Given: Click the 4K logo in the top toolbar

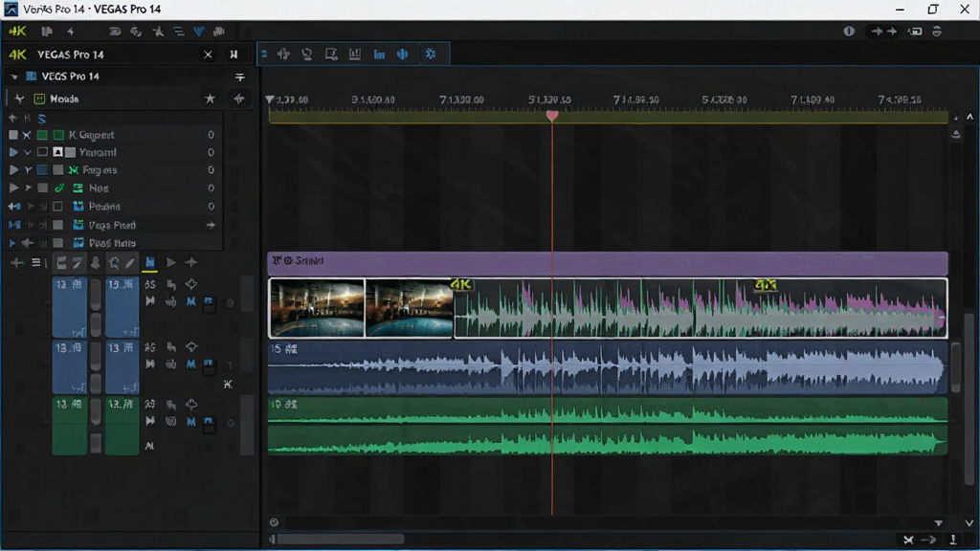Looking at the screenshot, I should [x=17, y=32].
